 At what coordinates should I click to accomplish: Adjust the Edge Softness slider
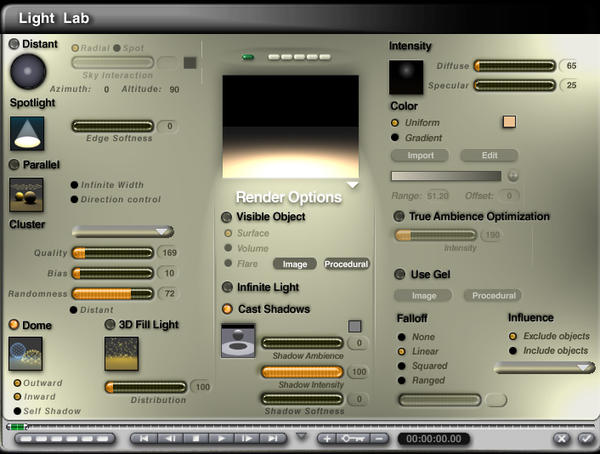[x=113, y=126]
